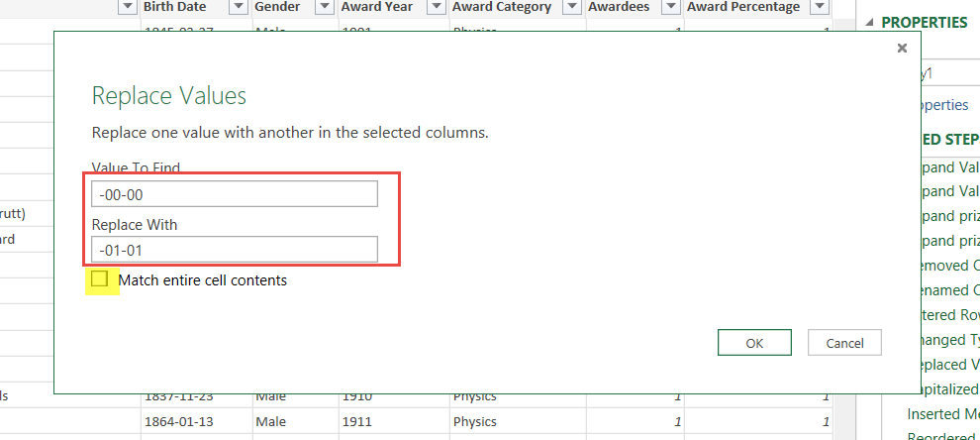Select the Inserted step in applied steps

(x=942, y=414)
